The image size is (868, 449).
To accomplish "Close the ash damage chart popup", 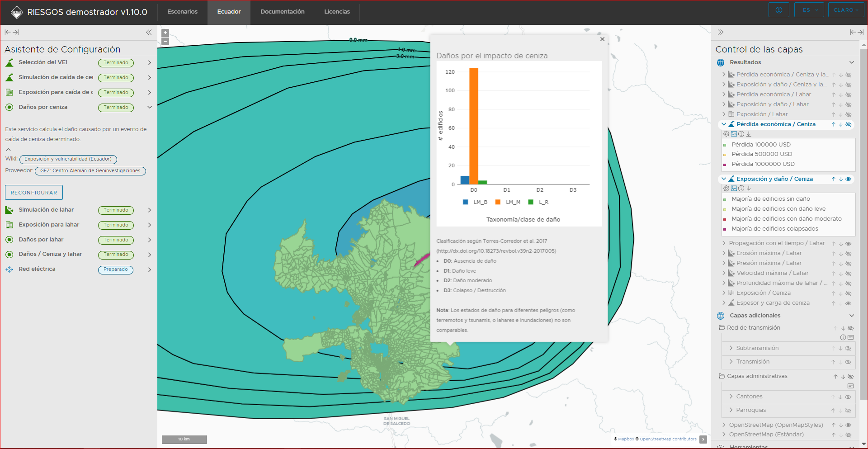I will click(602, 39).
